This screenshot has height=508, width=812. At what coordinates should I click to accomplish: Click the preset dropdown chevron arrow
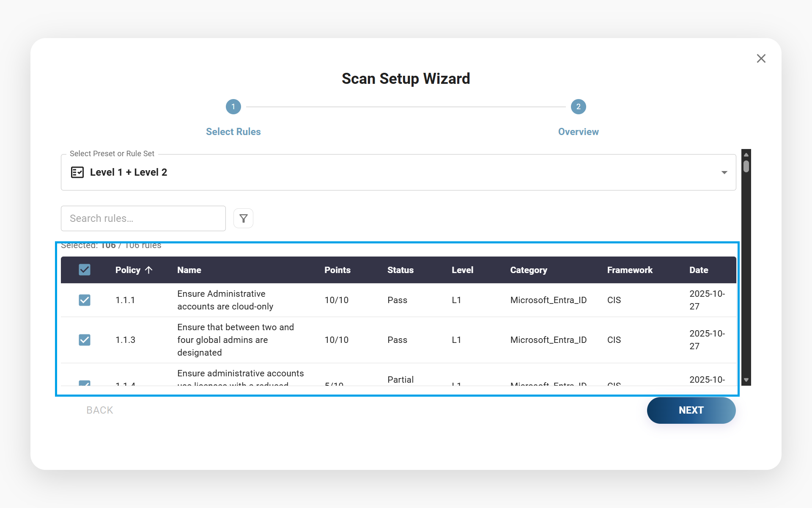point(724,172)
